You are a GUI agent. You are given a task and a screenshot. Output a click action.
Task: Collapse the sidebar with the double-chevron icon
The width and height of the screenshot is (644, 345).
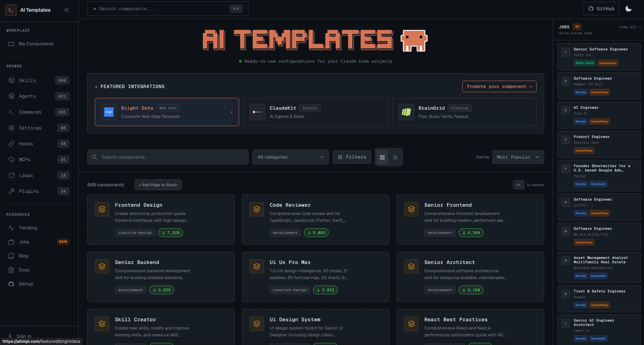point(66,10)
